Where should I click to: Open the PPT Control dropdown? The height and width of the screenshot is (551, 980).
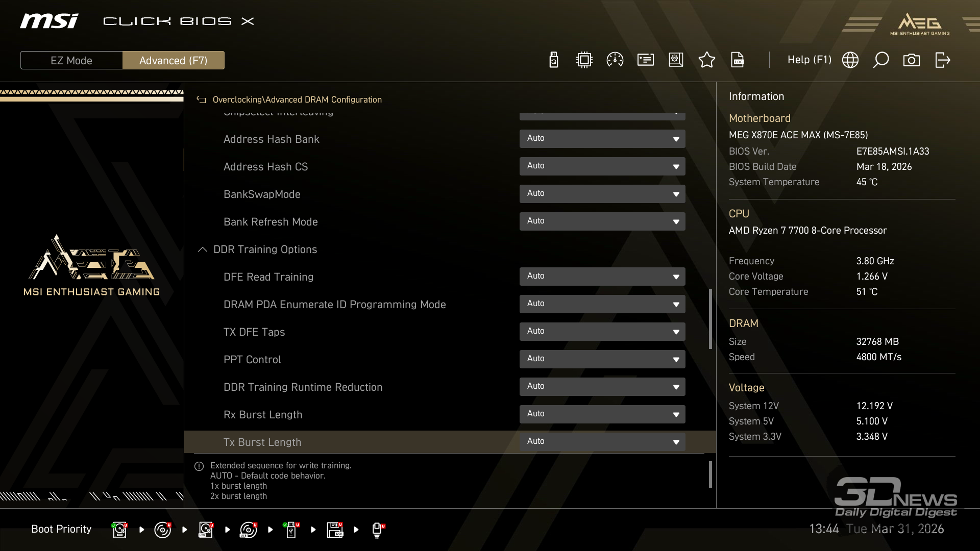(602, 359)
